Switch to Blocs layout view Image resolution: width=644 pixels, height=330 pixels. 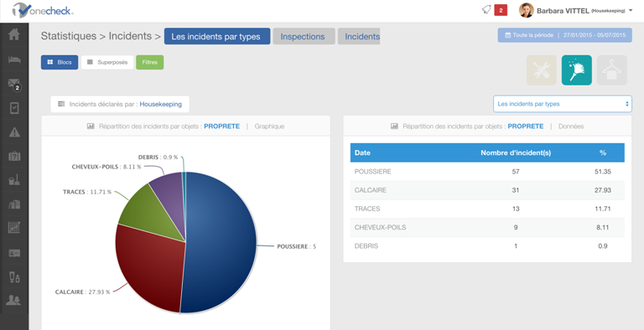click(x=60, y=62)
